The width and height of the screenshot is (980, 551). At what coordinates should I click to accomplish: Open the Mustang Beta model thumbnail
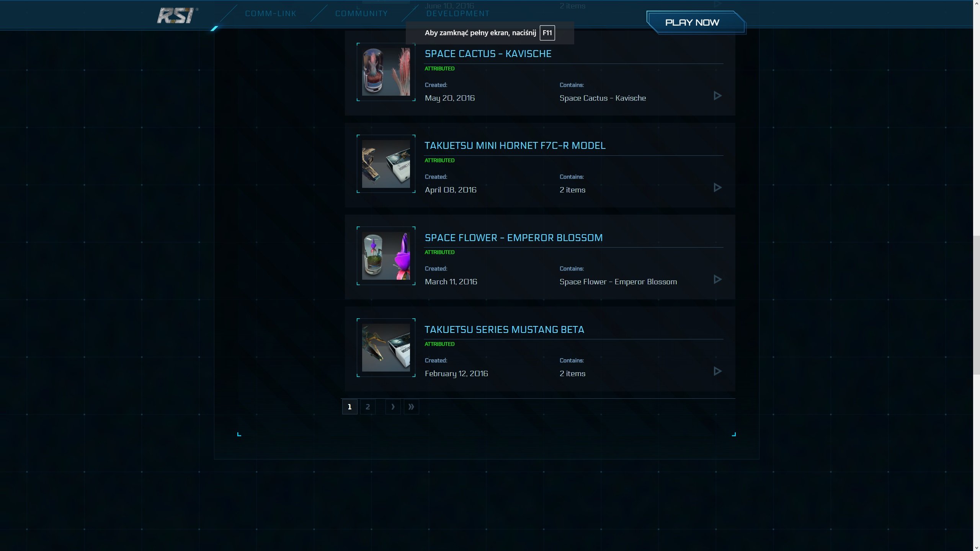coord(386,347)
